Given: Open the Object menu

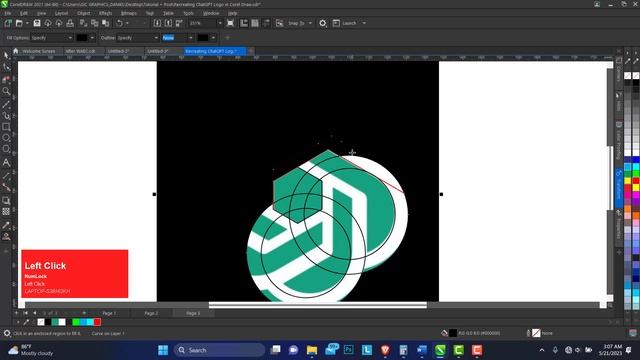Looking at the screenshot, I should pyautogui.click(x=83, y=13).
